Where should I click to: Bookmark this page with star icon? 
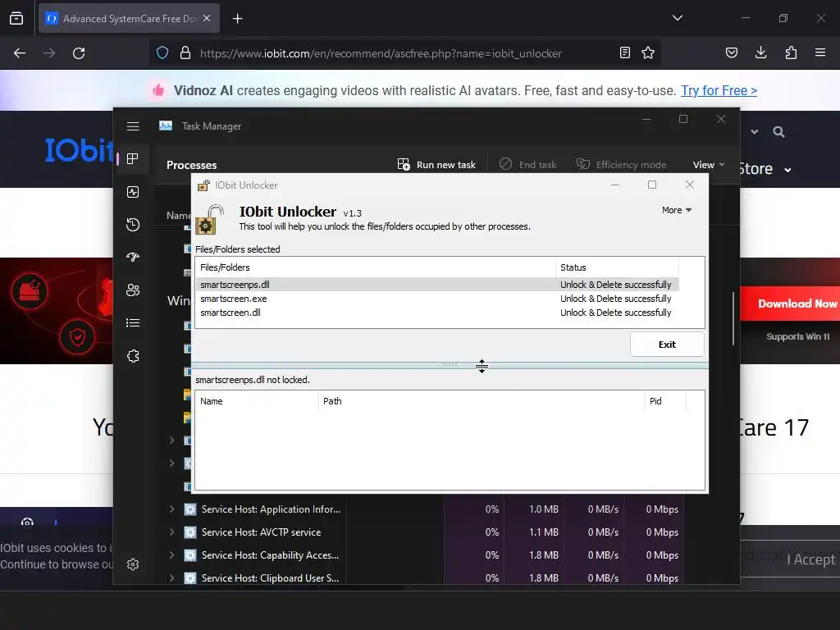pyautogui.click(x=648, y=52)
